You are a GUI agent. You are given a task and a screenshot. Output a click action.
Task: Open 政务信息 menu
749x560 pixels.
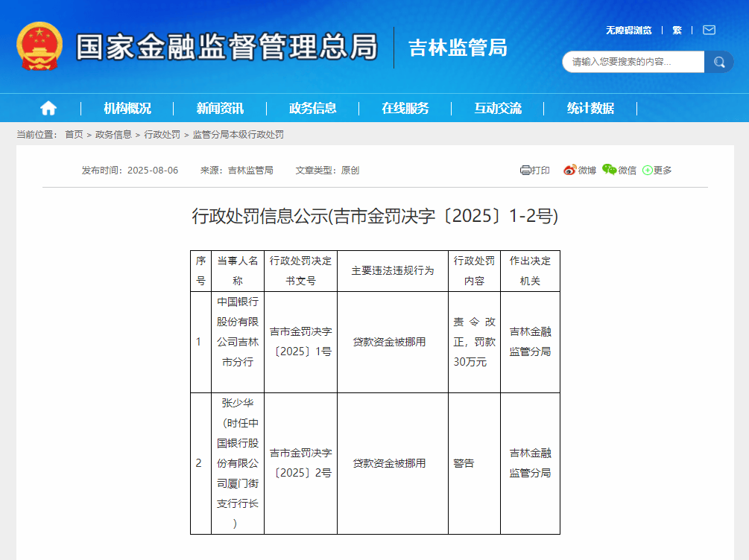(312, 109)
